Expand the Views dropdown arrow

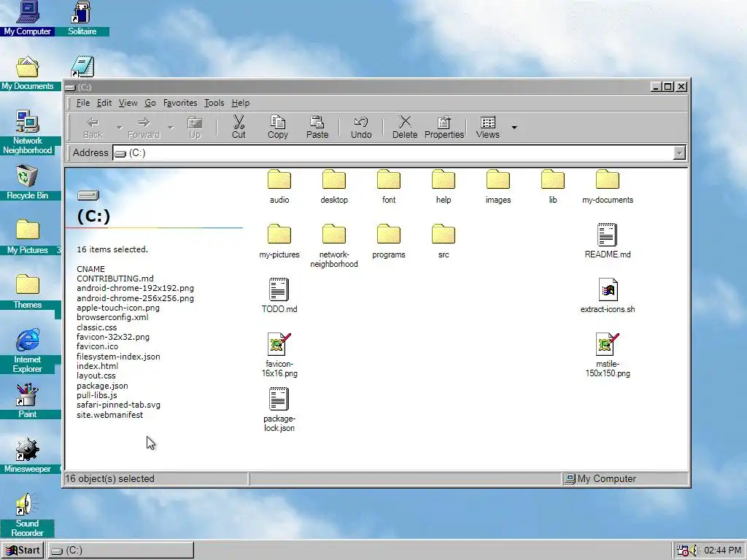coord(514,128)
